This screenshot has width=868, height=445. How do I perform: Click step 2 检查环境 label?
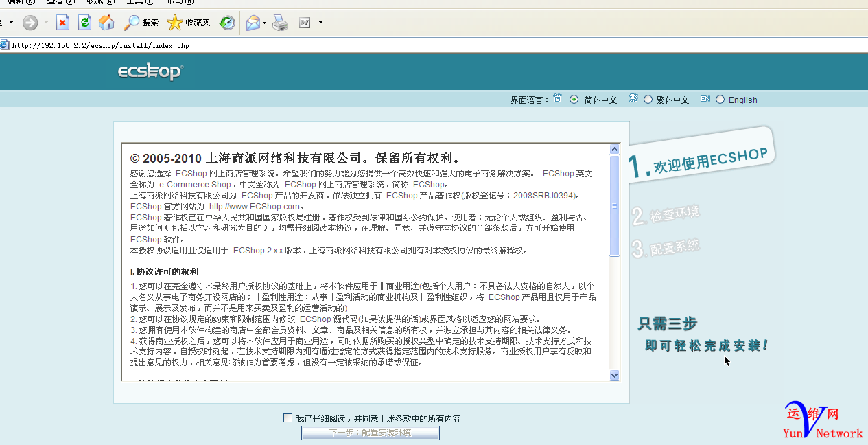666,214
